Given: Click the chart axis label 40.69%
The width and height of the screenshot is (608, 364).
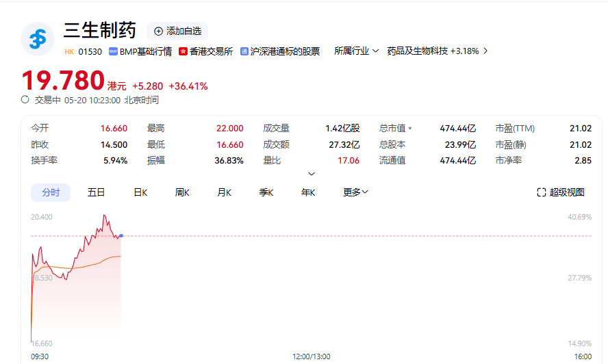Looking at the screenshot, I should [580, 217].
